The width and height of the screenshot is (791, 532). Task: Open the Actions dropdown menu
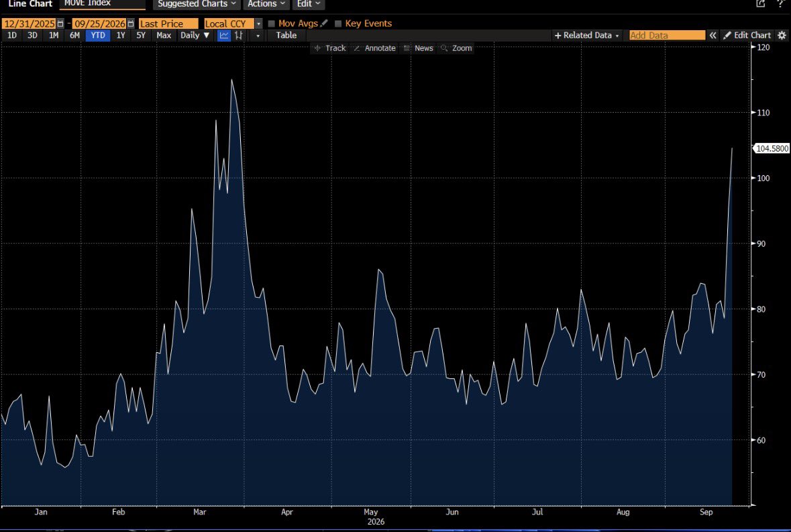pyautogui.click(x=266, y=4)
